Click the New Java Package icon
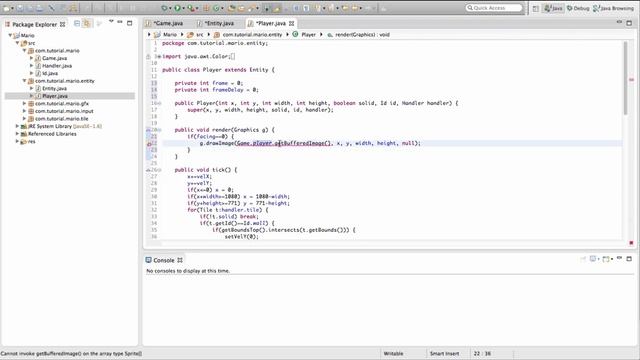Image resolution: width=640 pixels, height=360 pixels. [x=206, y=8]
